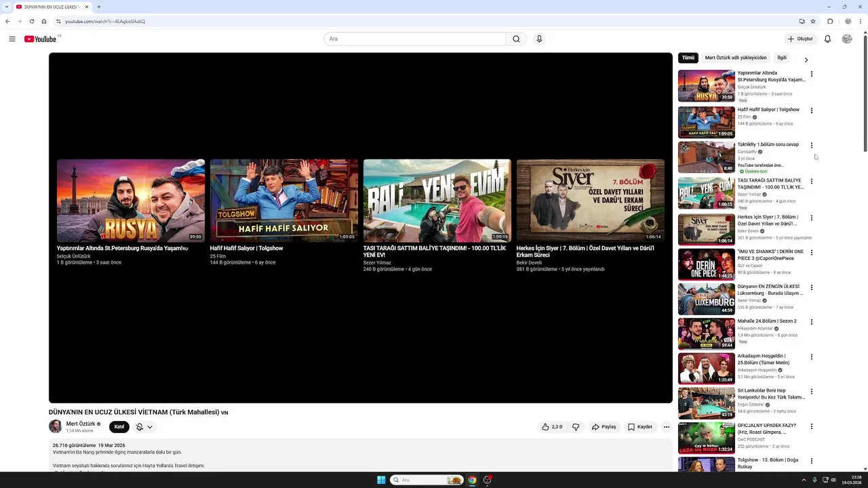The image size is (868, 488).
Task: Open sidebar DERİN ONE PIECE thumbnail
Action: point(707,264)
